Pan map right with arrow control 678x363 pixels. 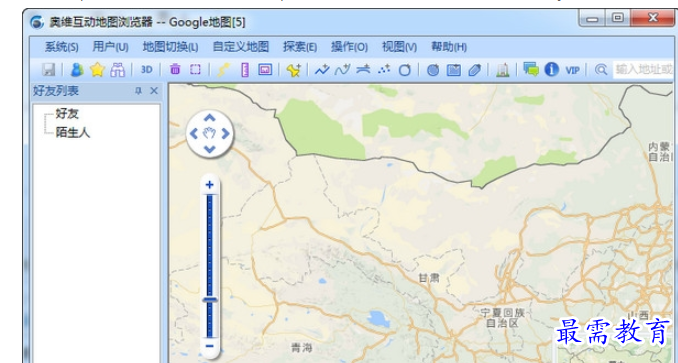[x=225, y=134]
